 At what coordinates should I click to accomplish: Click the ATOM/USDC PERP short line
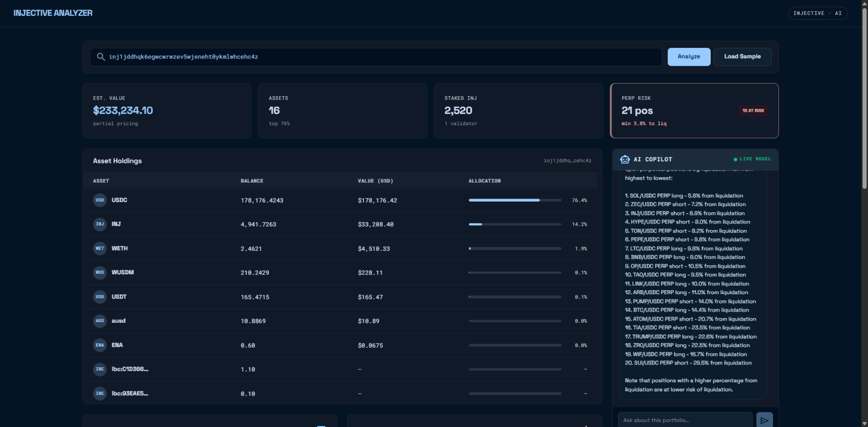690,319
